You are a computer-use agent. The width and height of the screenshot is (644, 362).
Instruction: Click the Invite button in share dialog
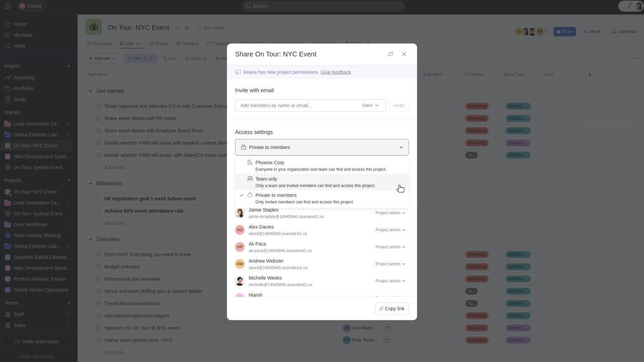(399, 106)
